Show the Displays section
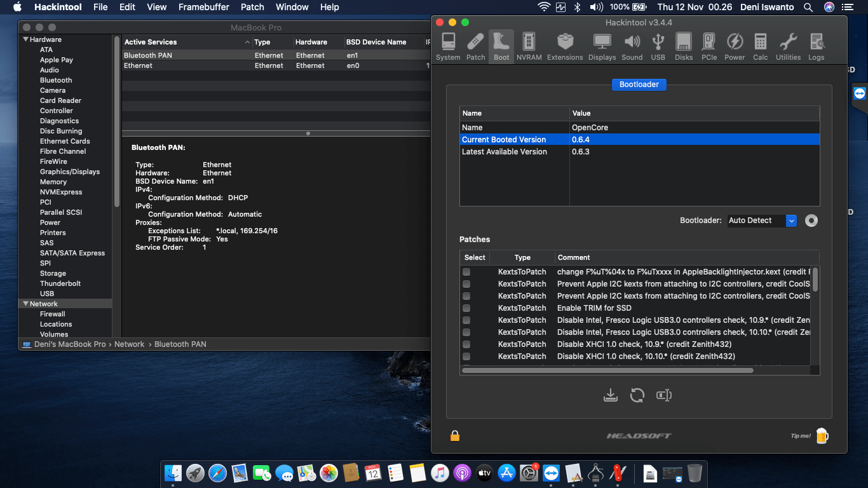The height and width of the screenshot is (488, 868). 602,46
